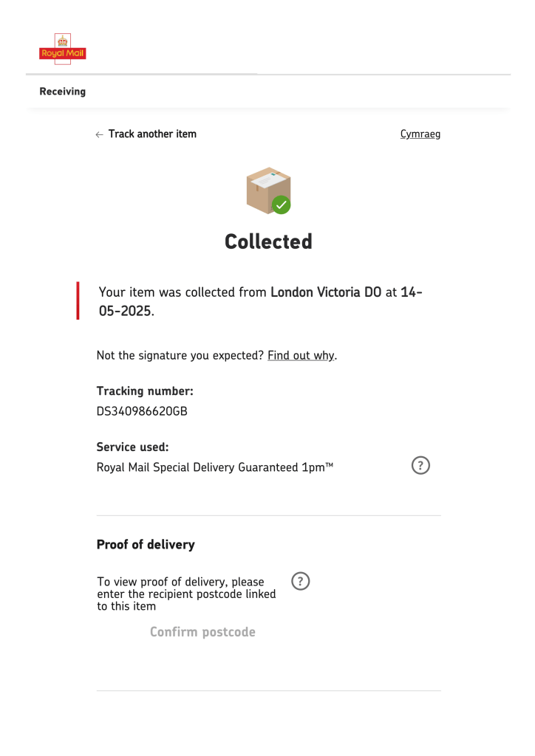
Task: Click the Not the signature you expected text
Action: pos(180,356)
